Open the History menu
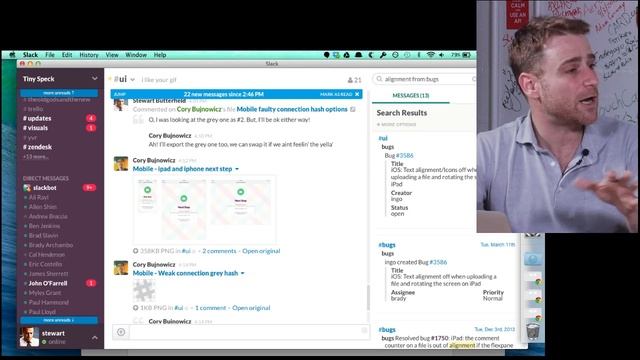 pyautogui.click(x=89, y=55)
